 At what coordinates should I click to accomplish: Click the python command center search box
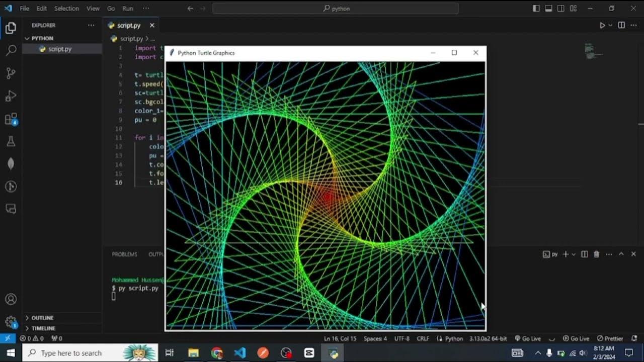336,9
